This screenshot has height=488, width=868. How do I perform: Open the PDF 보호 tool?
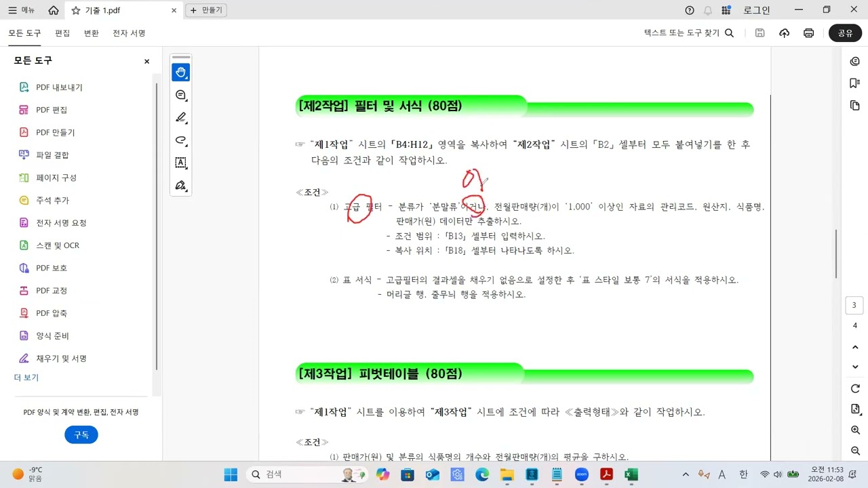[x=52, y=268]
